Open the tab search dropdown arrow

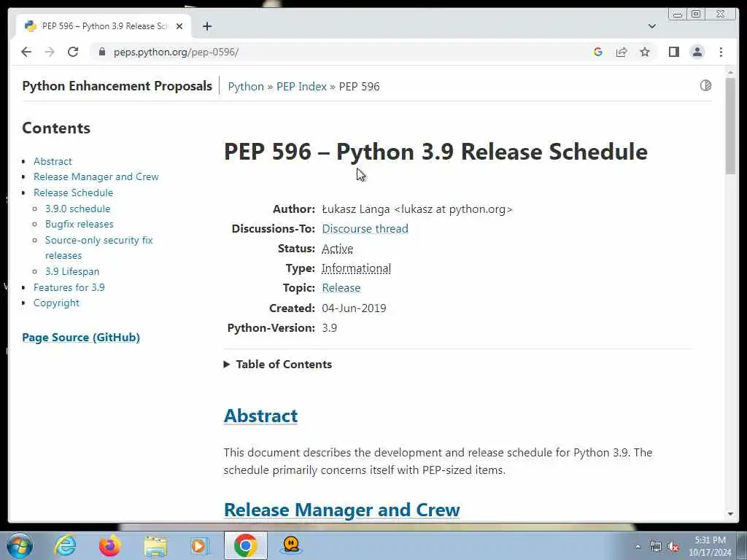(x=652, y=26)
